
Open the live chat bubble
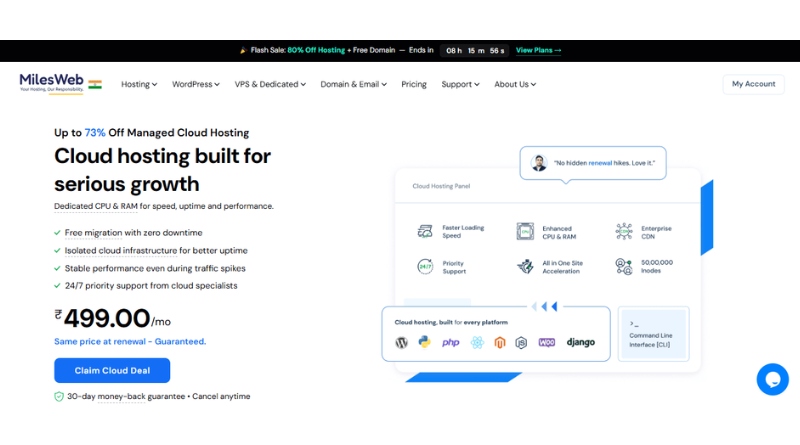772,379
